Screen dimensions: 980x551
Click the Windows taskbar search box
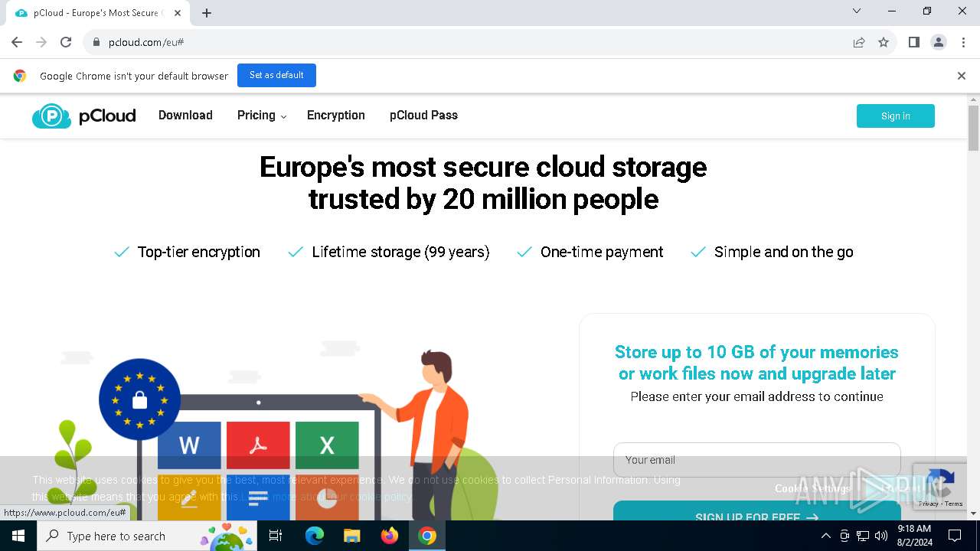pos(147,536)
